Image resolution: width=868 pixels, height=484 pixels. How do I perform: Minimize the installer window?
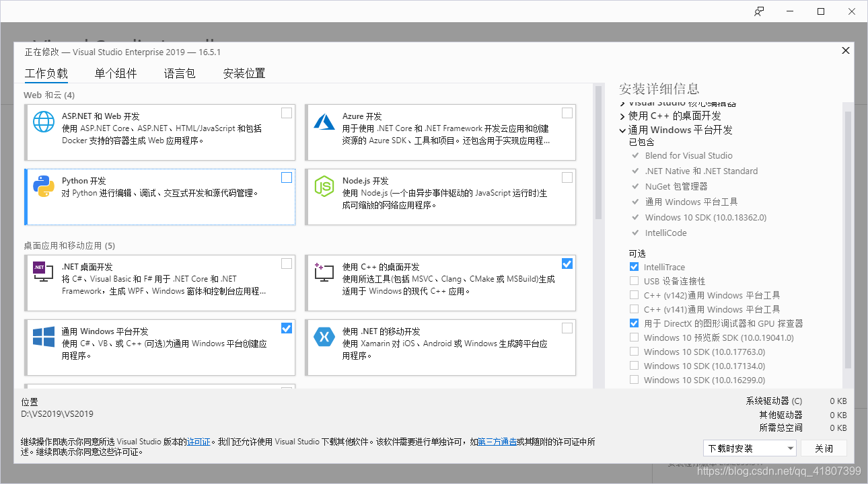[790, 11]
